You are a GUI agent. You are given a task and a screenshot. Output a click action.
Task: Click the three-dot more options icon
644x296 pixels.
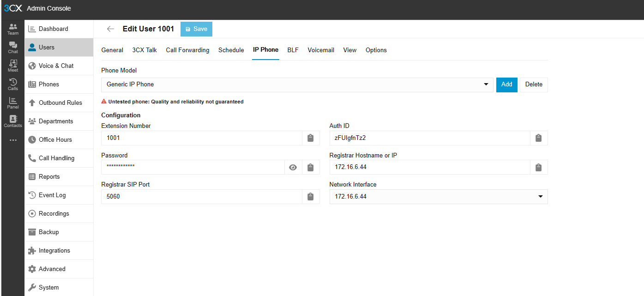[x=13, y=140]
